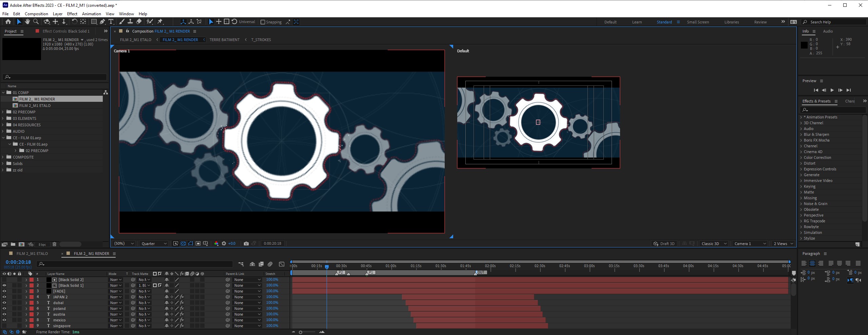Delete selected item with trash icon

54,244
